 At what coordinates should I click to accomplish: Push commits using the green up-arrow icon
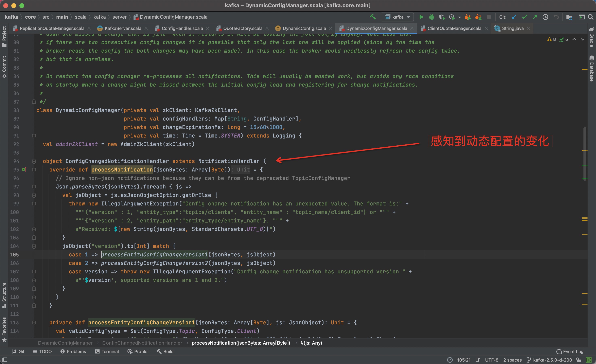(x=535, y=17)
